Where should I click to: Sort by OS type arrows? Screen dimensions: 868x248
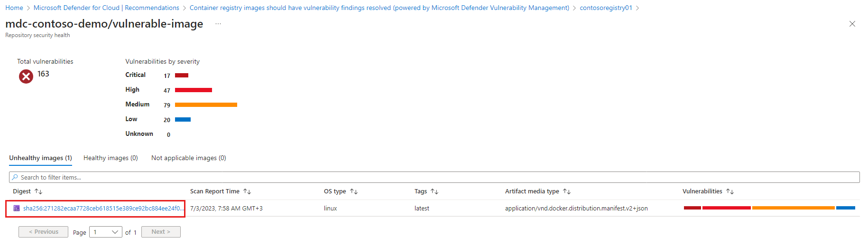(x=354, y=191)
